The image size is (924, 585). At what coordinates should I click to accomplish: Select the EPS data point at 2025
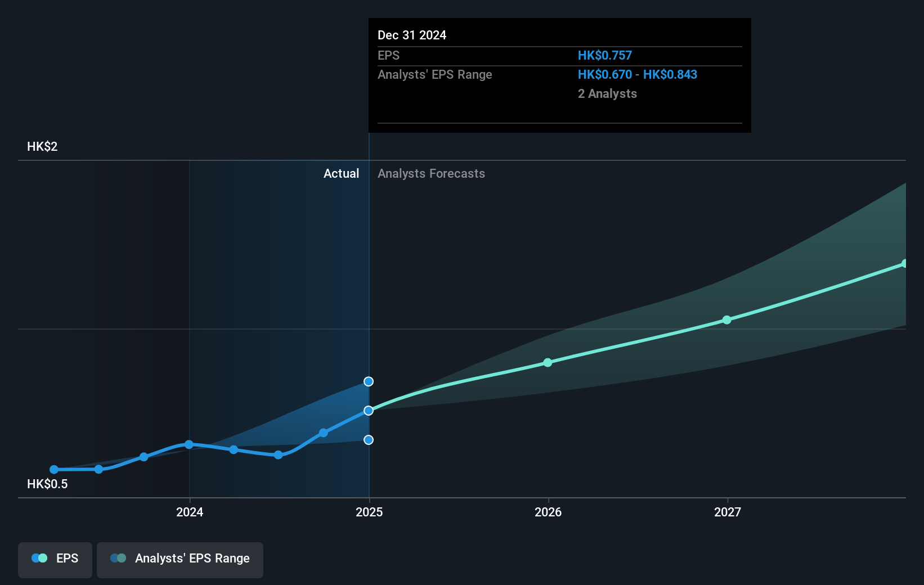point(369,411)
